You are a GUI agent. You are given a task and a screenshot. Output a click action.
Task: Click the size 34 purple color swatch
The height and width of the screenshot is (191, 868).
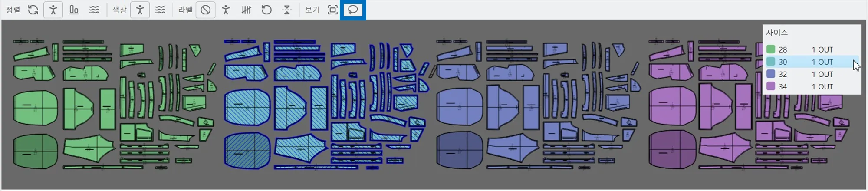pos(771,86)
